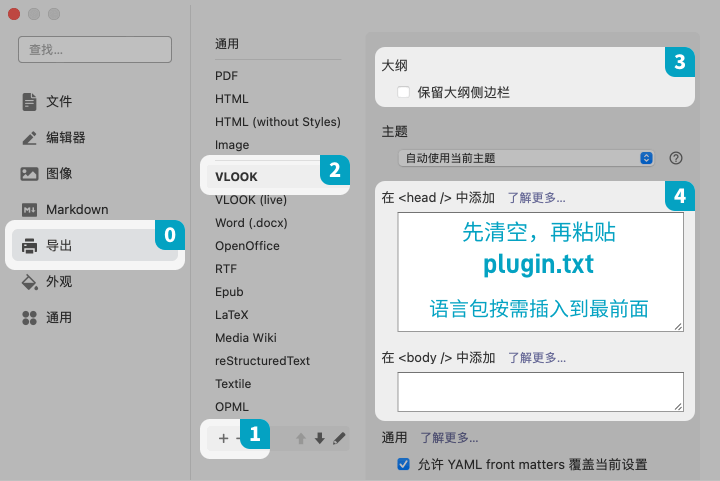Click the M↓ icon beside Markdown
720x481 pixels.
tap(29, 210)
